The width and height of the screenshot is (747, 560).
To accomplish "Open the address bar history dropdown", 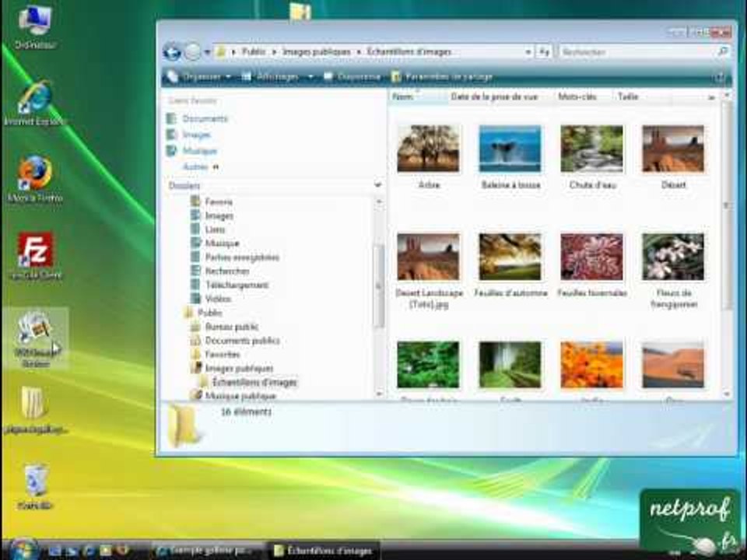I will pos(528,52).
